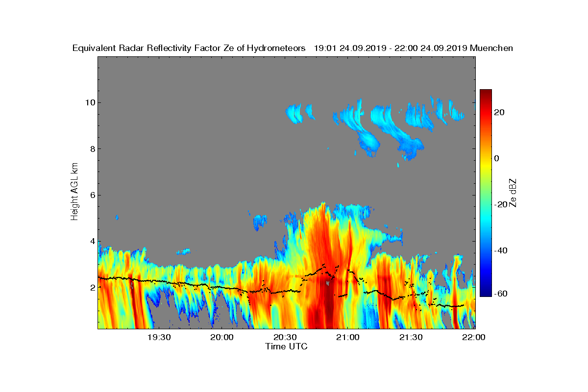
Task: Click the '21:00' time tick label
Action: click(348, 337)
